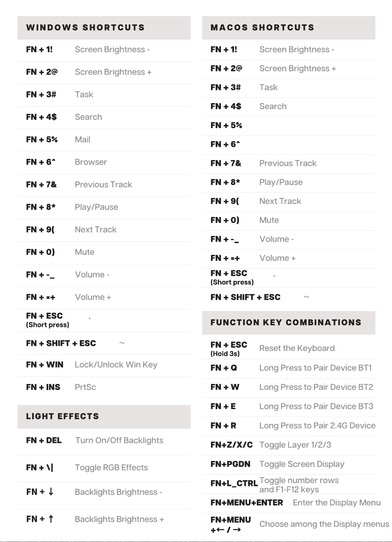This screenshot has height=542, width=392.
Task: Click "Lock/Unlock Win Key" text
Action: click(116, 365)
